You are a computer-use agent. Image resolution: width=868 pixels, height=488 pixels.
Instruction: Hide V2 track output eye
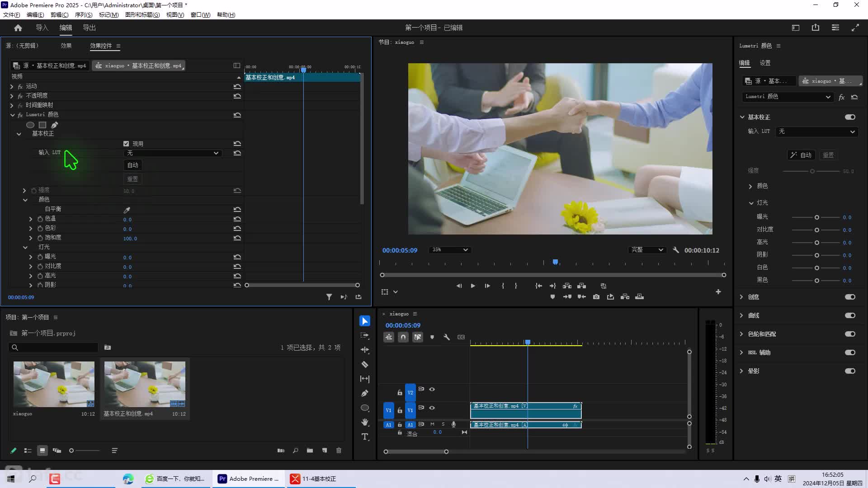tap(432, 389)
